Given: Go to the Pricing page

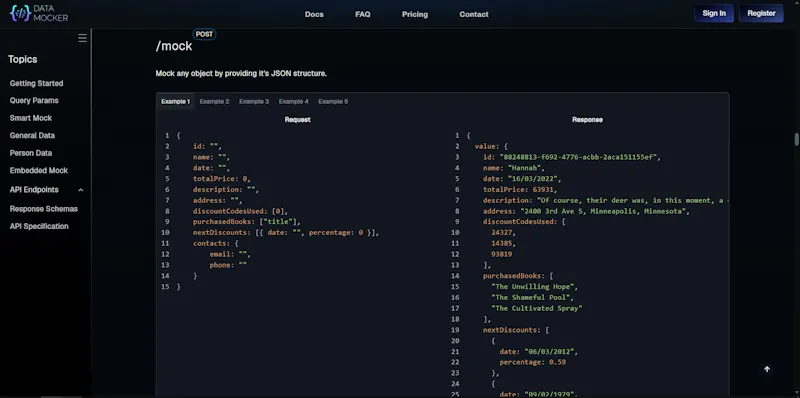Looking at the screenshot, I should point(415,14).
